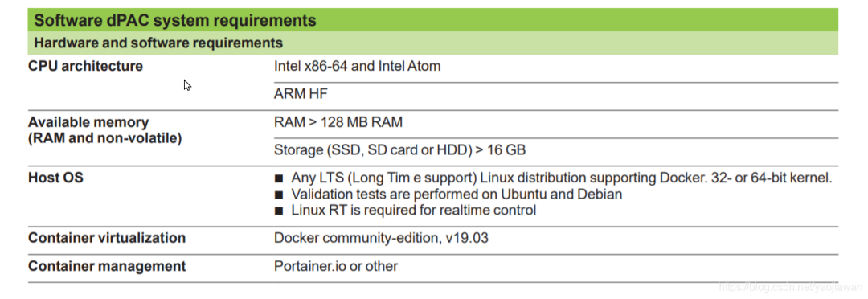The height and width of the screenshot is (299, 868).
Task: Click the Portainer.io or other text
Action: [x=336, y=266]
